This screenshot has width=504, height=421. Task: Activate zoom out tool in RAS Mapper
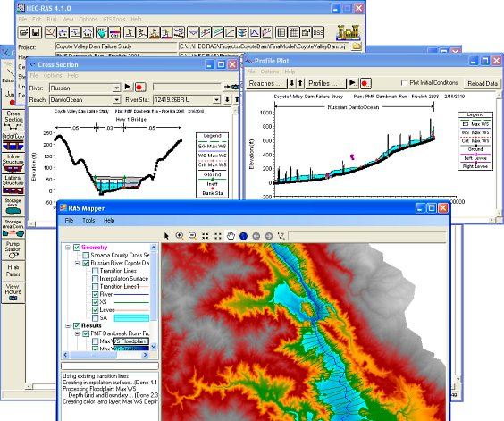192,236
